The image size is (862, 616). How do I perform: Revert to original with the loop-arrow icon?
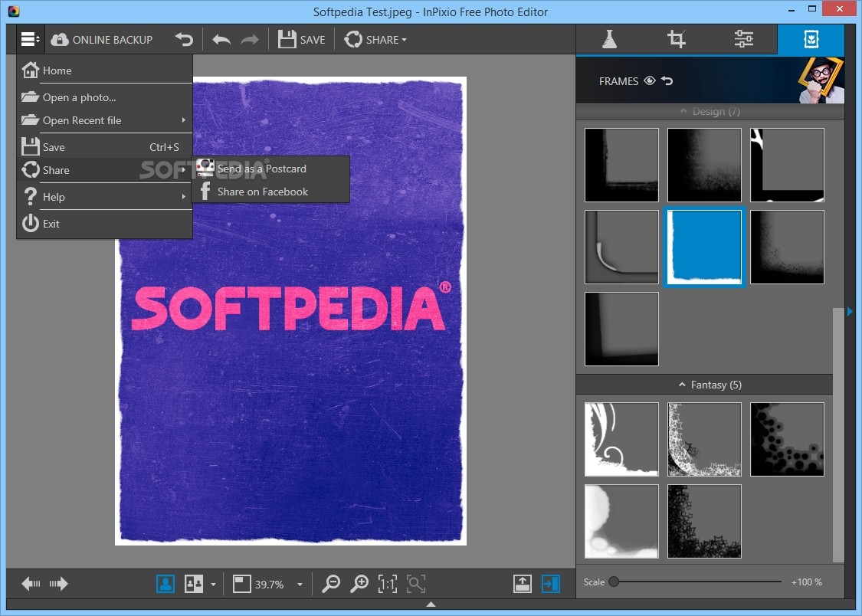point(184,40)
